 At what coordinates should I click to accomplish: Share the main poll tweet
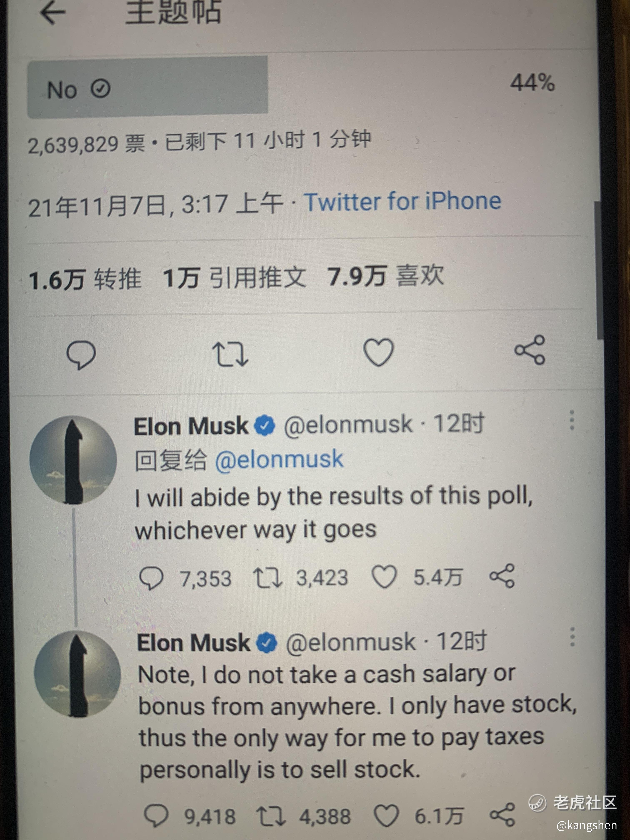pyautogui.click(x=530, y=350)
